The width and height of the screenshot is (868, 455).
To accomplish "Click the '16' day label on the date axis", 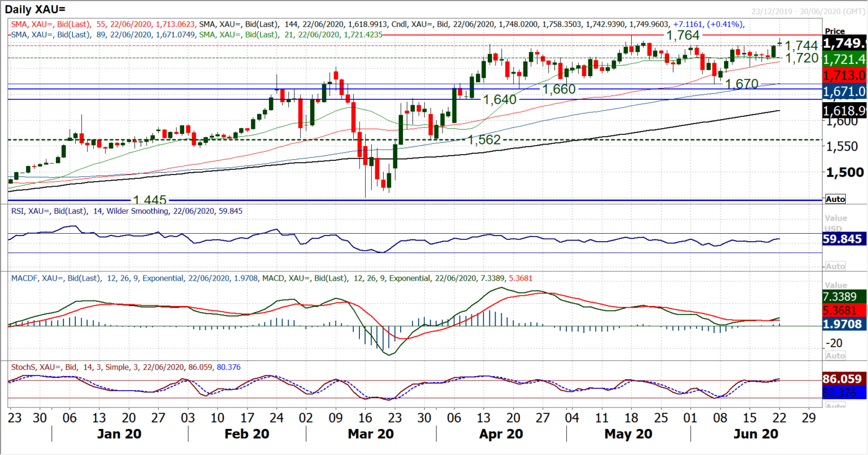I will tap(365, 418).
